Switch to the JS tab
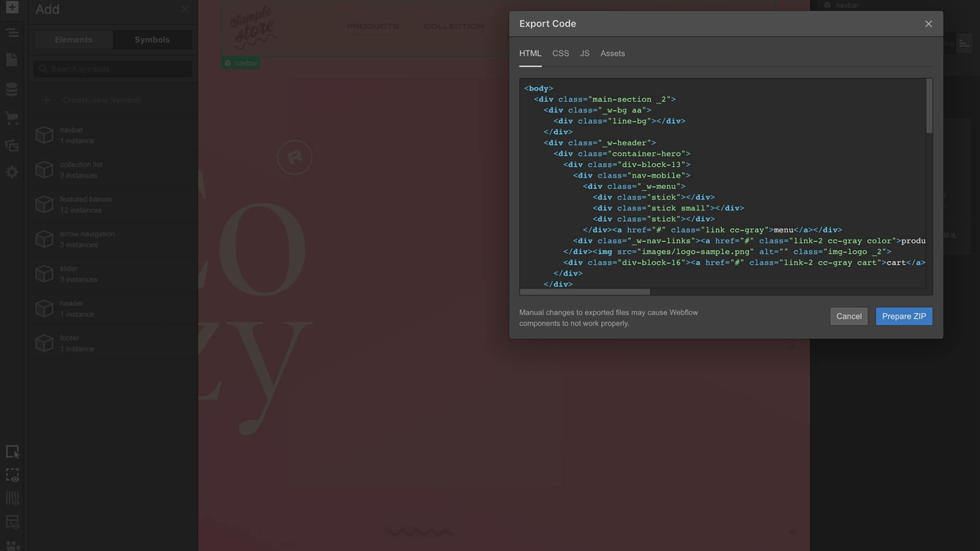 [584, 53]
